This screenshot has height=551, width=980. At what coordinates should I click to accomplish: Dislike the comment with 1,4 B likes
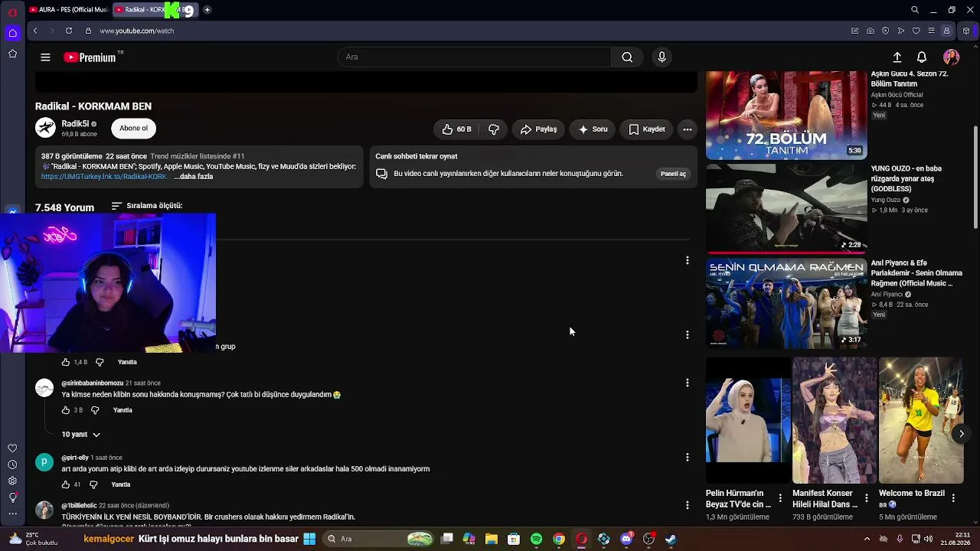coord(100,362)
